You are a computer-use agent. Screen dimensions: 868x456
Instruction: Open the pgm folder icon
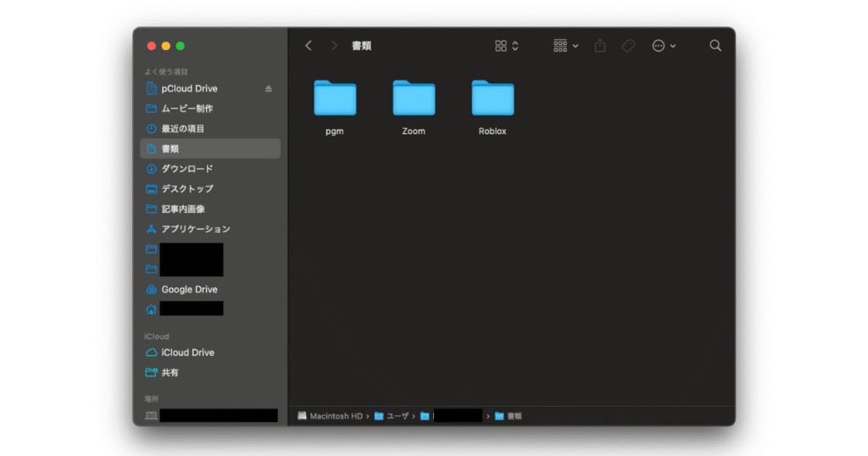click(335, 97)
